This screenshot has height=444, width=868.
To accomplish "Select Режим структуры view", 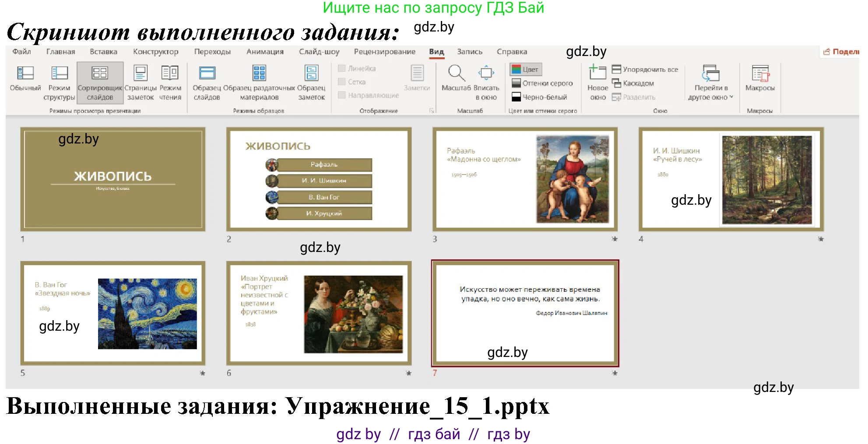I will [x=60, y=83].
